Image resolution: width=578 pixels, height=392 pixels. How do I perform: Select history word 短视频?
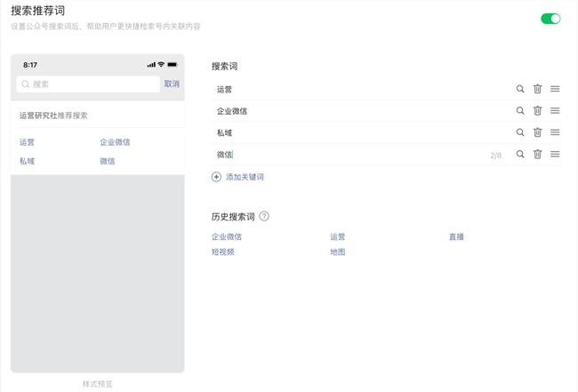(x=222, y=252)
